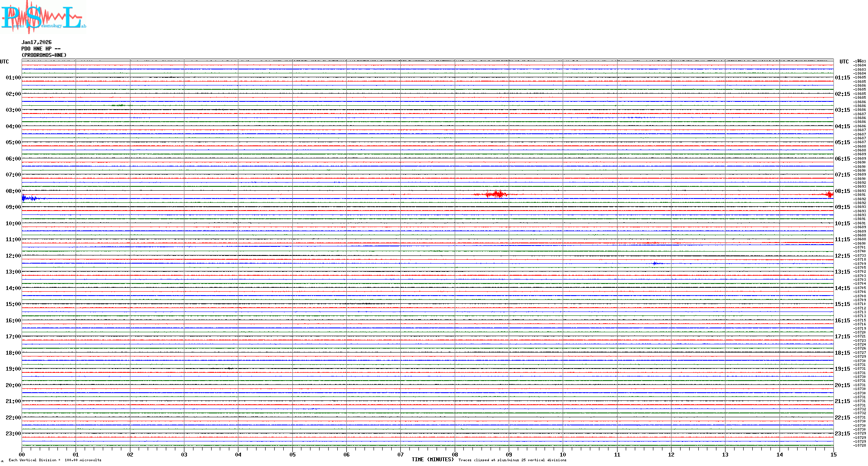Click the 23:00 hour label on the left axis
This screenshot has height=466, width=868.
coord(13,434)
